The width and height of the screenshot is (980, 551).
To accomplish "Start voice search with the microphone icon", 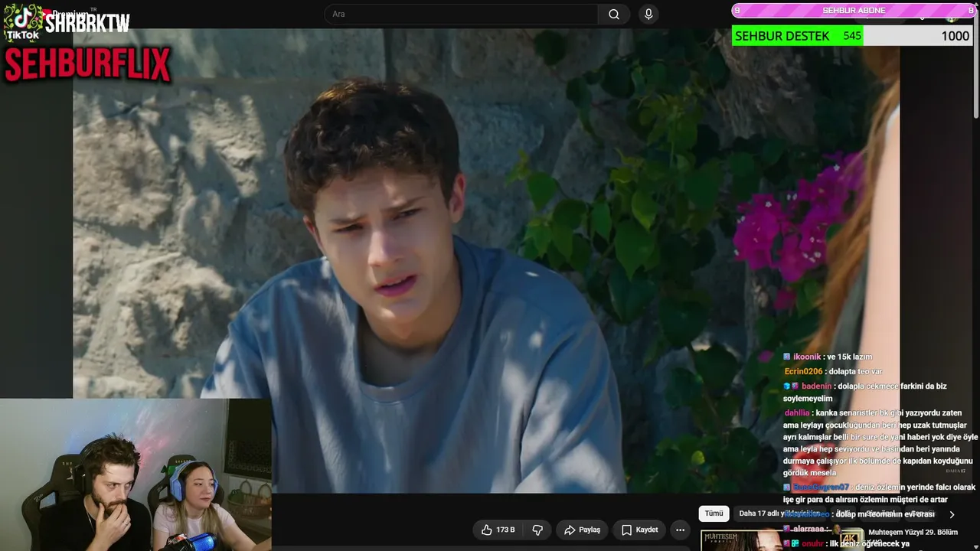I will [x=648, y=15].
